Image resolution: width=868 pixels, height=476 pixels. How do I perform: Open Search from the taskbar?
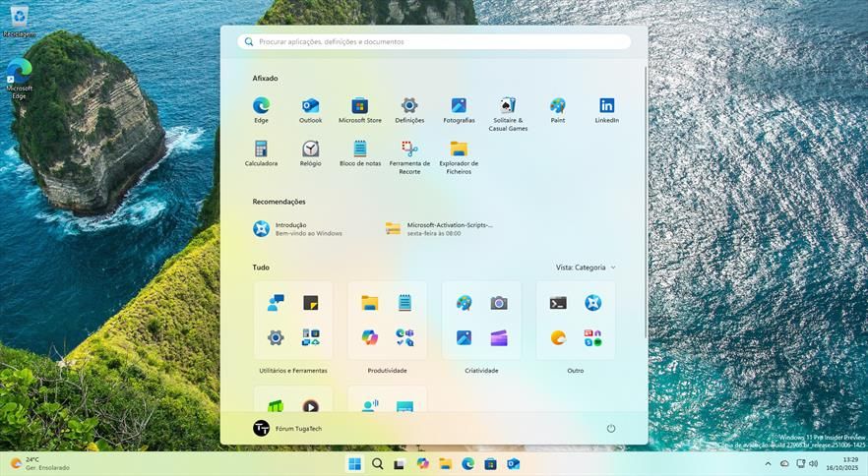point(378,464)
